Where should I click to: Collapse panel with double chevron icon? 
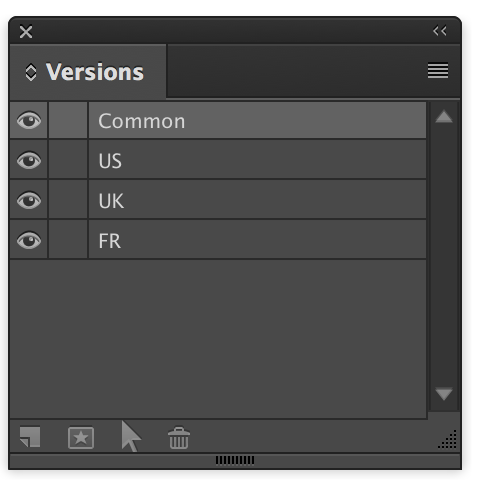coord(440,31)
